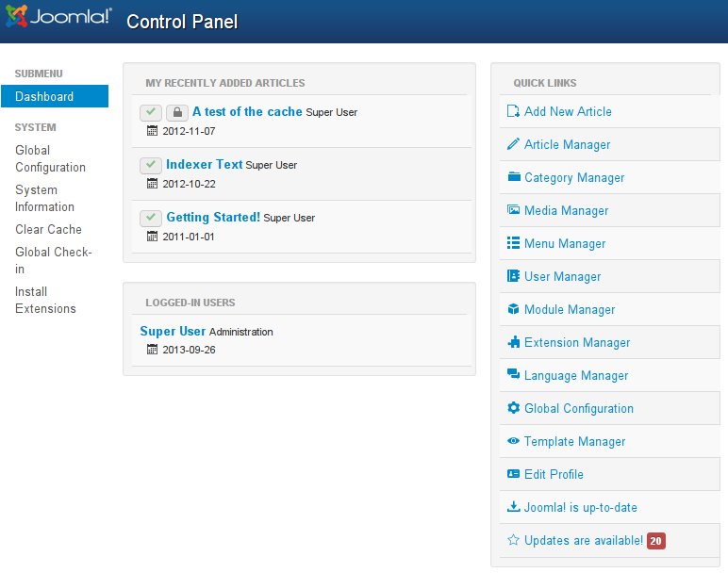Open the Edit Profile quick link text
Image resolution: width=728 pixels, height=573 pixels.
coord(554,474)
